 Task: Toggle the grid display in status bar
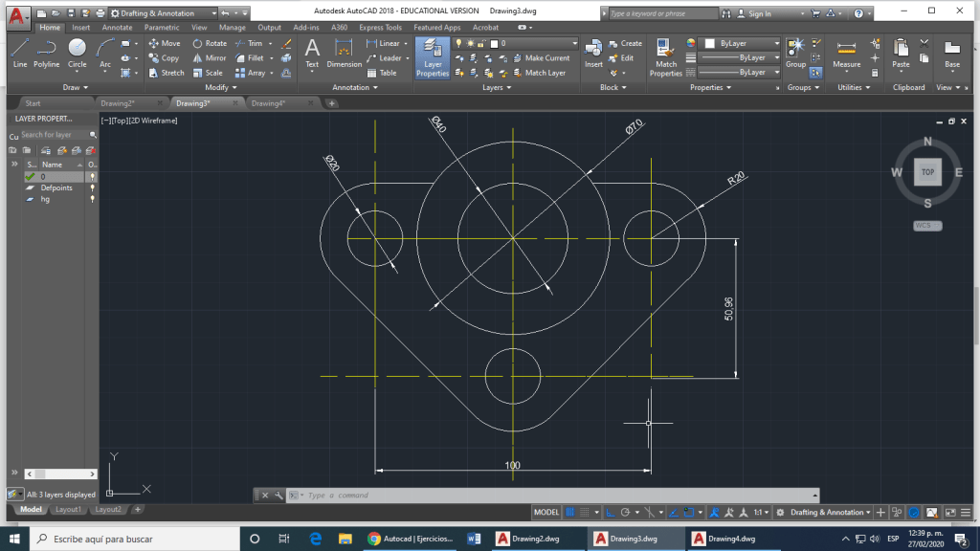click(571, 512)
